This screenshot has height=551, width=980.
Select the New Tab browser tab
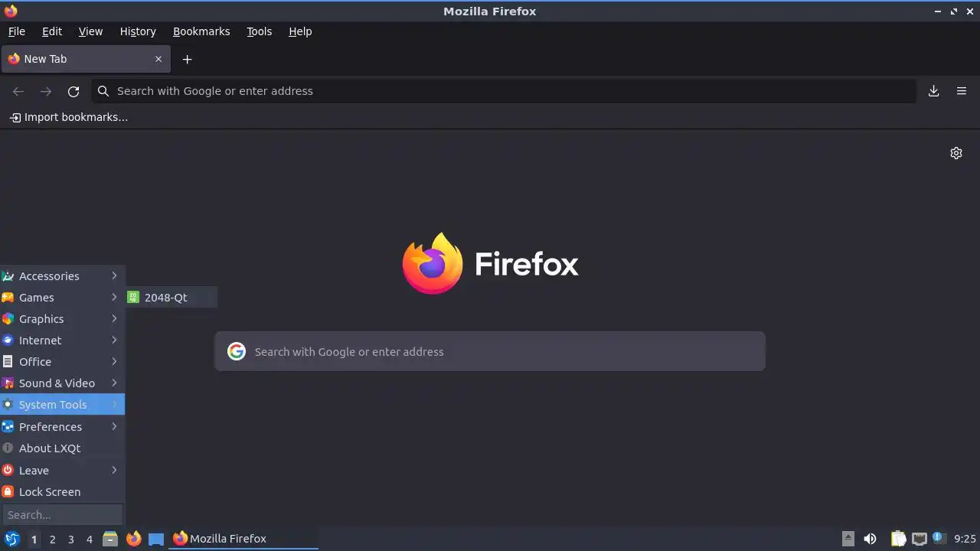click(x=84, y=59)
